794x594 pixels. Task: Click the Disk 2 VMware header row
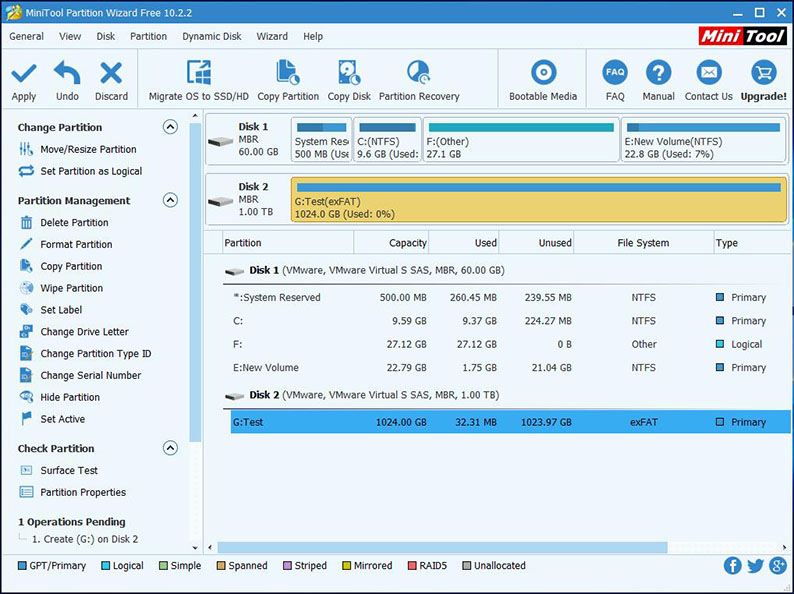pos(506,395)
